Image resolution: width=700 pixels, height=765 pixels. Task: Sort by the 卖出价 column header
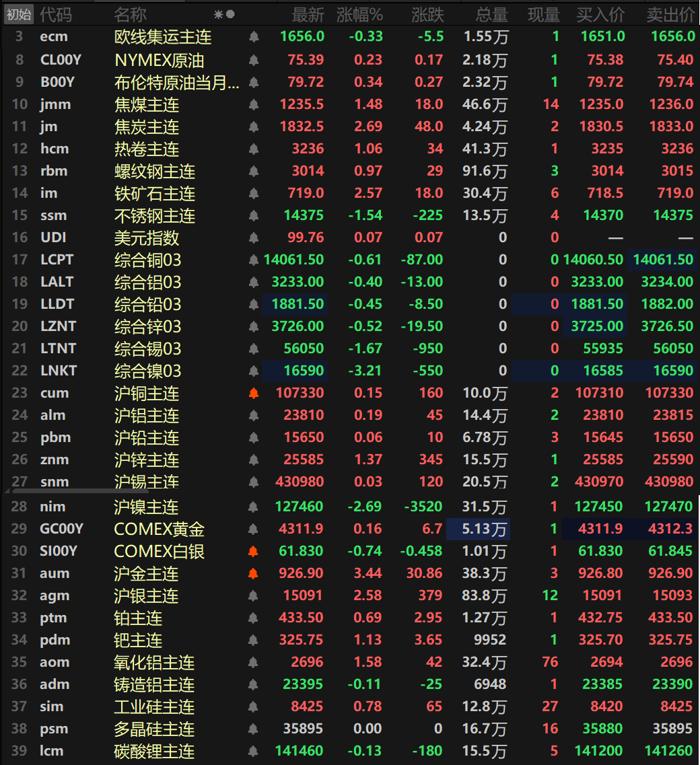(x=670, y=15)
